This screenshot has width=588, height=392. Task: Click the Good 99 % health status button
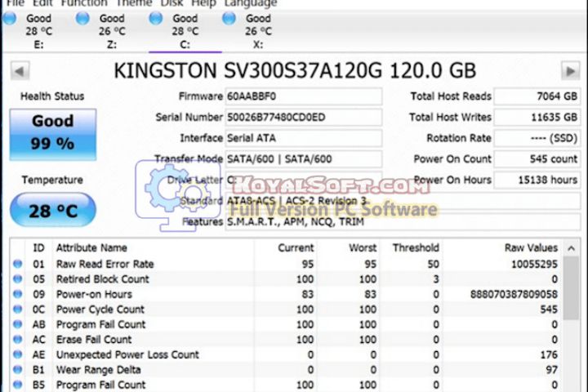53,134
